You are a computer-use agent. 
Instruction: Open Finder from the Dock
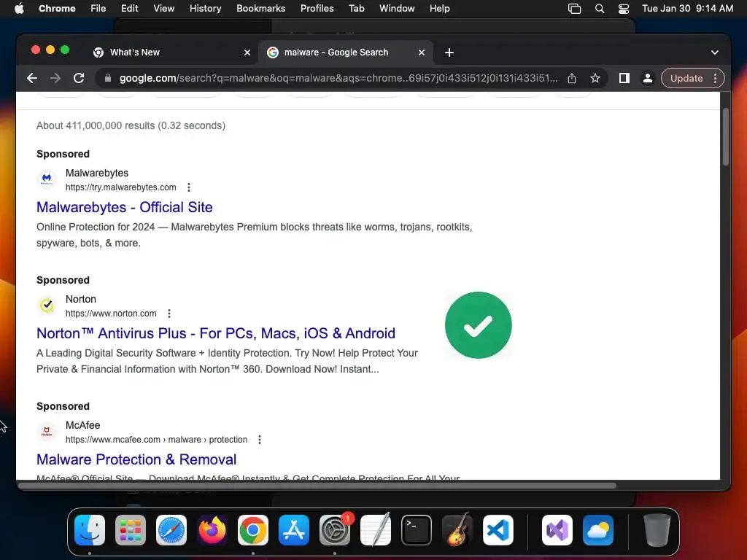[90, 530]
